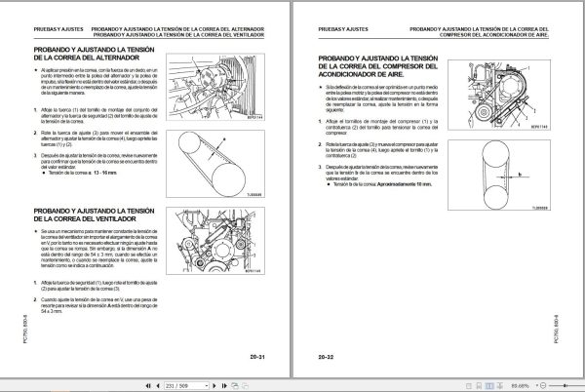The width and height of the screenshot is (585, 392).
Task: Click the fan belt engine illustration
Action: point(215,241)
